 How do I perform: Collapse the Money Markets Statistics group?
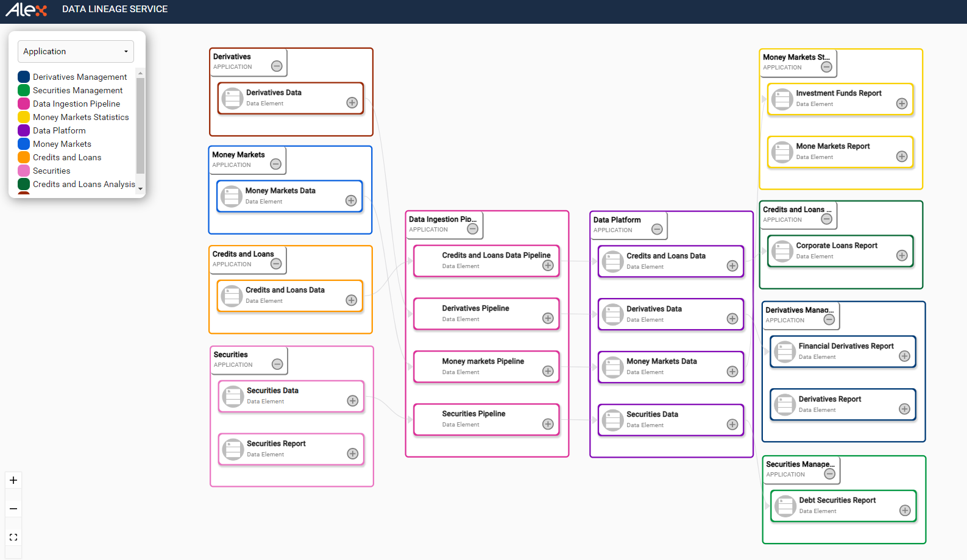(x=827, y=66)
